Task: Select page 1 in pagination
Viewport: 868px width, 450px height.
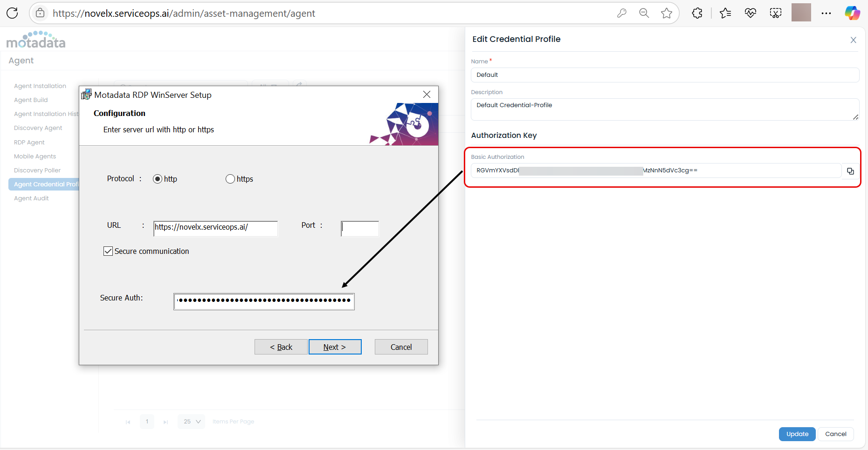Action: point(147,422)
